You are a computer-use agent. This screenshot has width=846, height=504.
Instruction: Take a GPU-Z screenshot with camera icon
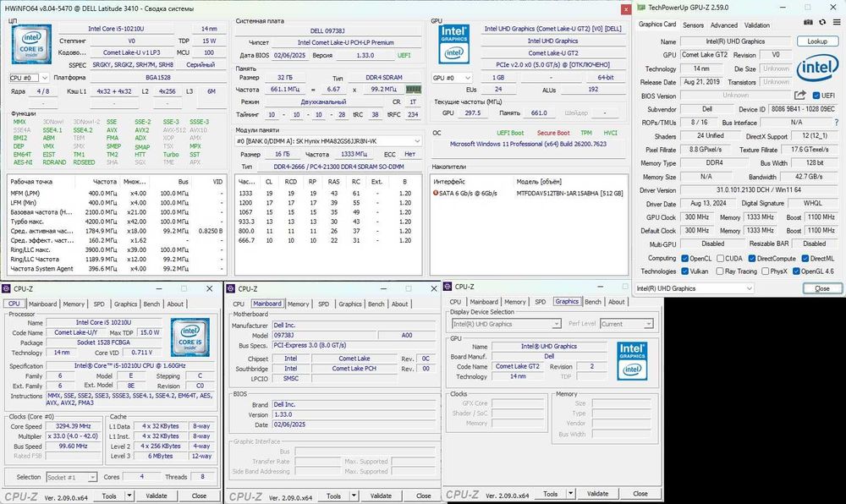(808, 23)
